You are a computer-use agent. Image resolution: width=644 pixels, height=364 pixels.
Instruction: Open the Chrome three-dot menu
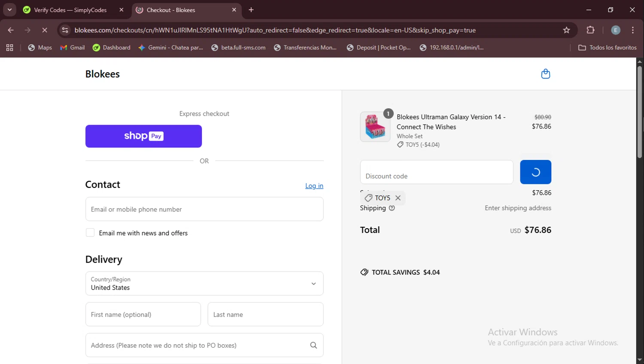tap(633, 30)
